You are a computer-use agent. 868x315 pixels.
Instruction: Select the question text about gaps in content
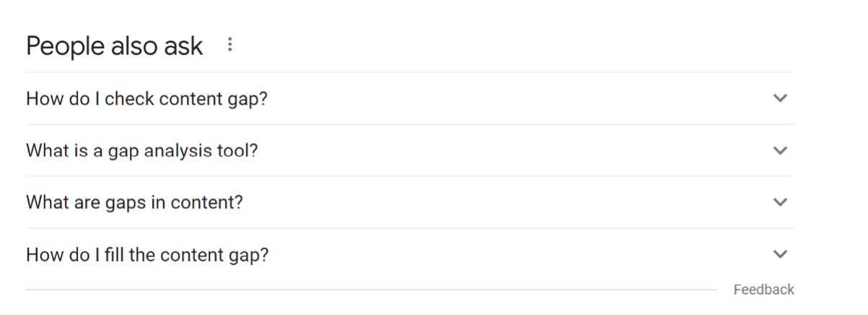(134, 202)
